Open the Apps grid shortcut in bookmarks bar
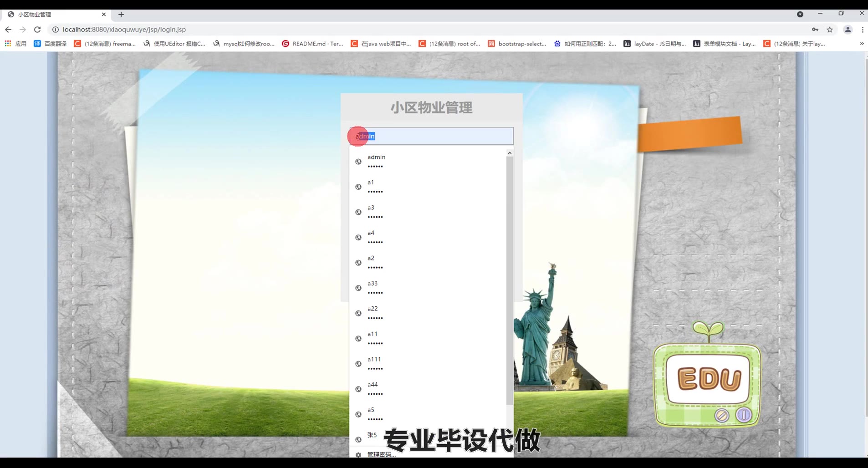Screen dimensions: 868x468 tap(15, 44)
